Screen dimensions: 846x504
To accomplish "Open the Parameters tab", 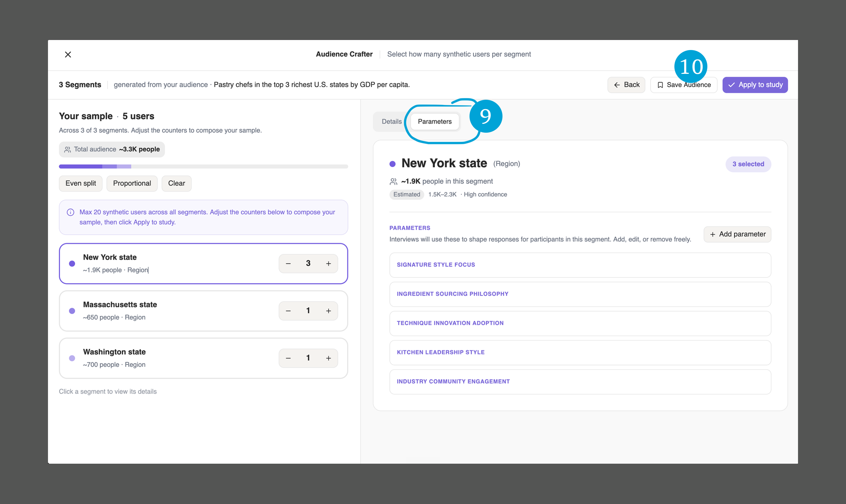I will coord(434,122).
